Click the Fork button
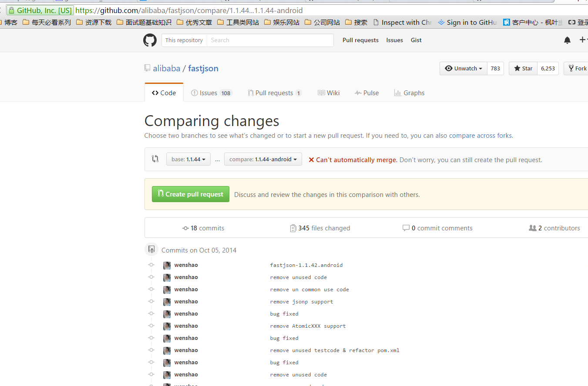The image size is (588, 386). tap(577, 69)
